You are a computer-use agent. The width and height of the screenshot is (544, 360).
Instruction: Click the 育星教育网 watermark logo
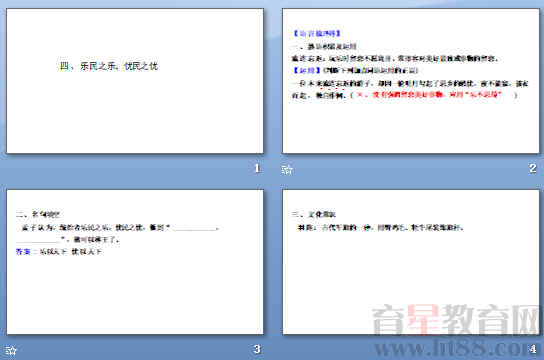pos(455,320)
